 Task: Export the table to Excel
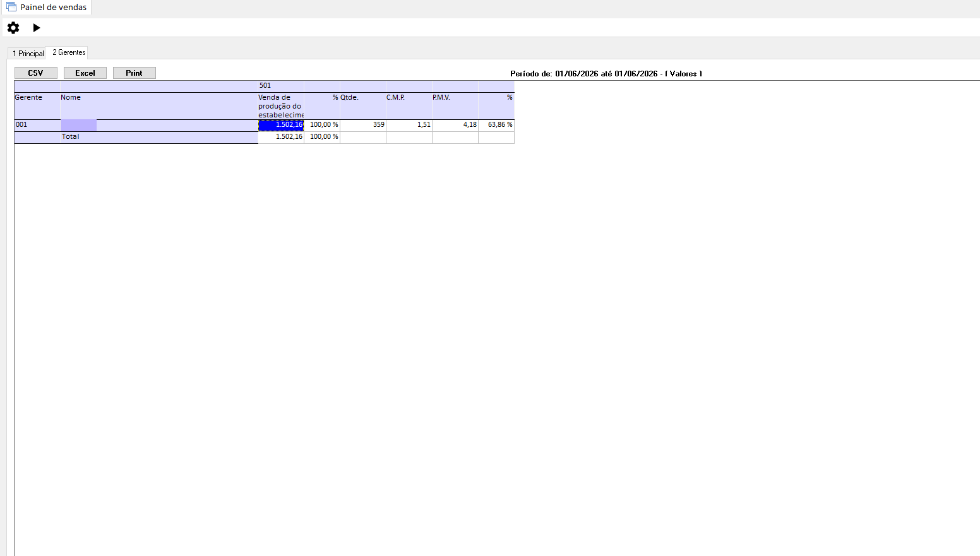click(x=85, y=73)
